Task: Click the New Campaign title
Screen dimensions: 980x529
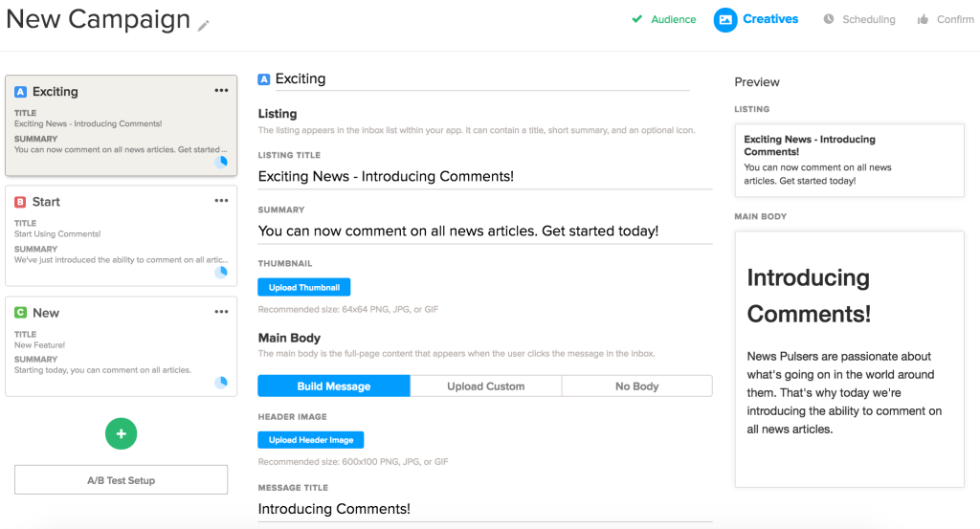Action: click(x=99, y=19)
